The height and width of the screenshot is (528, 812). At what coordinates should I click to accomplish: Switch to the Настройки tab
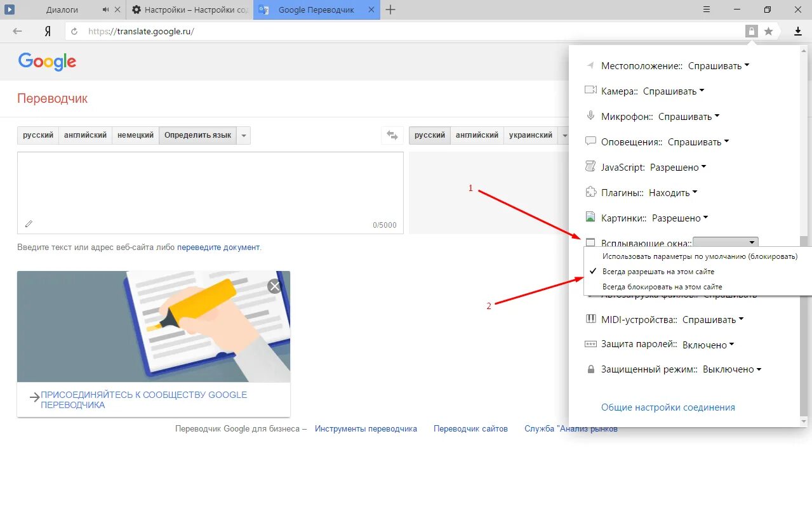coord(190,10)
